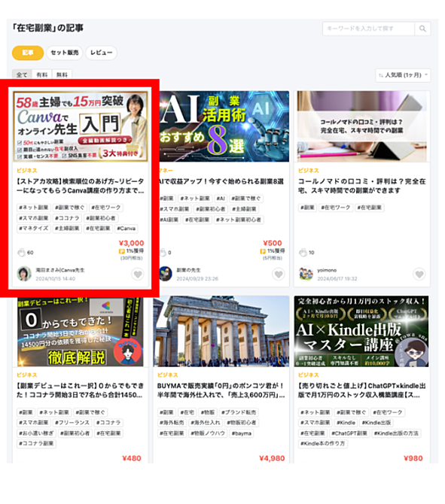445x504 pixels.
Task: Open the 人気順 (1ヶ月) sort dropdown
Action: 403,75
